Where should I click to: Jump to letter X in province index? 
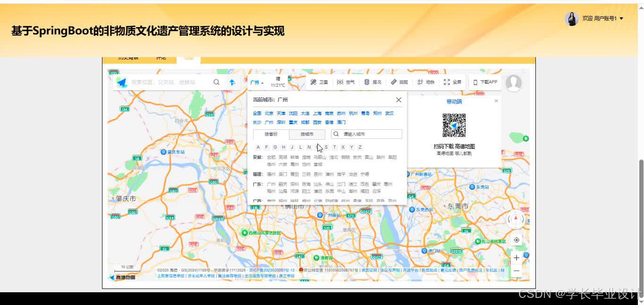[x=343, y=147]
